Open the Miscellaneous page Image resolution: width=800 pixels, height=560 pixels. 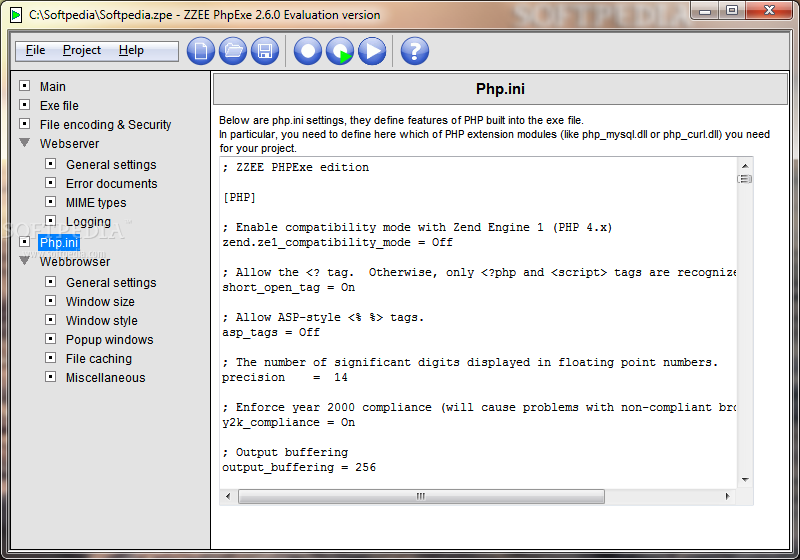click(106, 378)
